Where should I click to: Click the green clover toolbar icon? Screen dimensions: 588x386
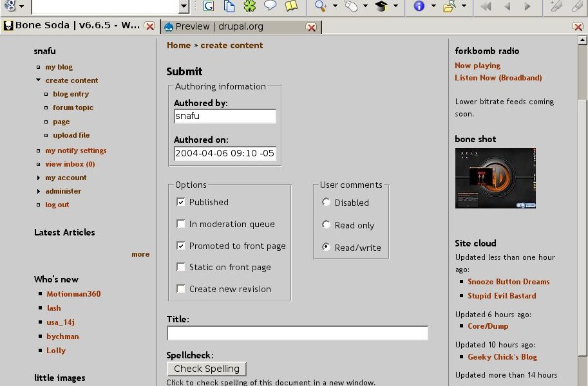pyautogui.click(x=250, y=6)
